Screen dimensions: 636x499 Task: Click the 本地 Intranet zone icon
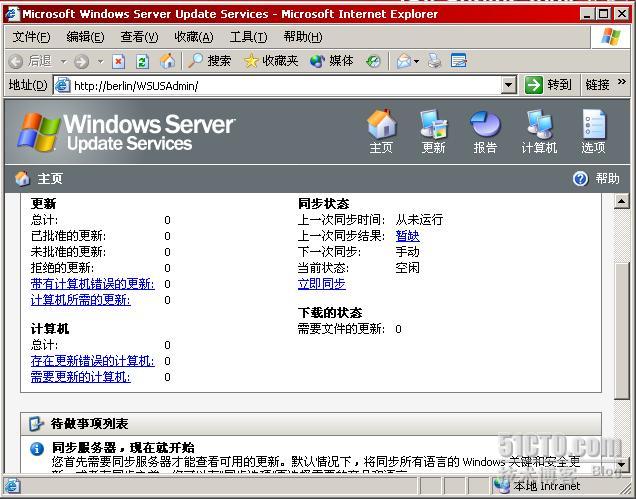click(502, 485)
